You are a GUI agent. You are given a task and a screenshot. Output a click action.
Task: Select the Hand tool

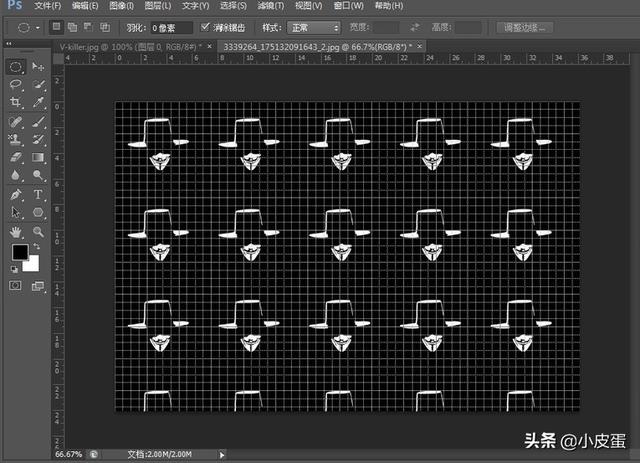16,232
